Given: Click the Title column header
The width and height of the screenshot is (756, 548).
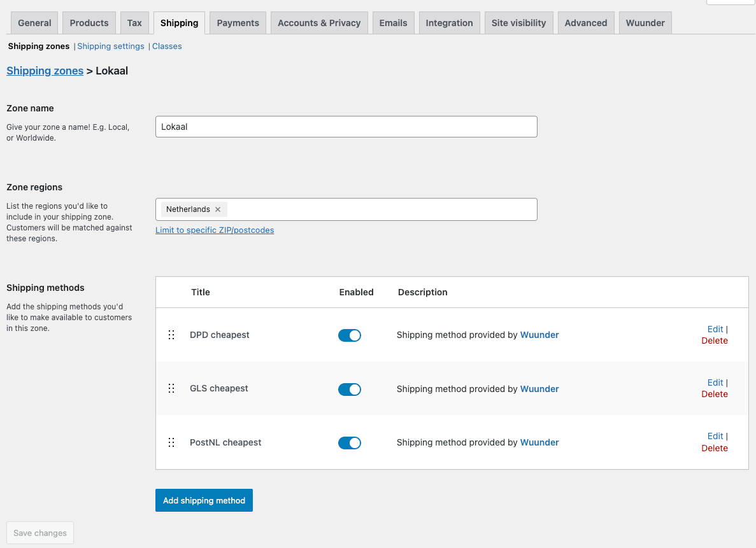Looking at the screenshot, I should tap(201, 292).
